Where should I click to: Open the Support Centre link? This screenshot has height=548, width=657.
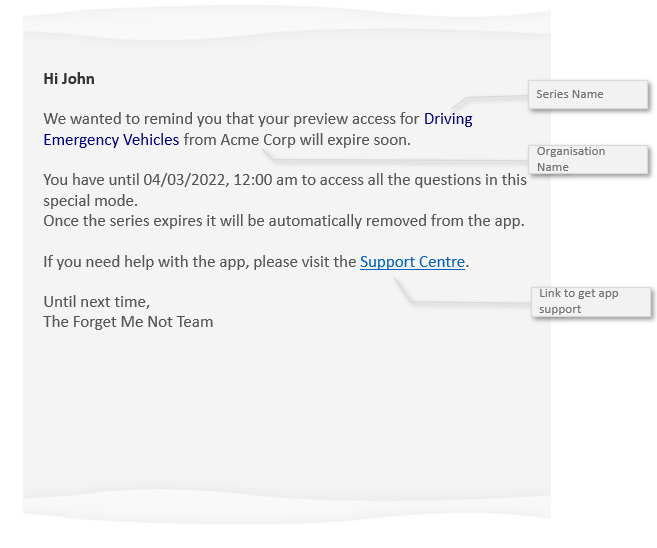click(412, 262)
